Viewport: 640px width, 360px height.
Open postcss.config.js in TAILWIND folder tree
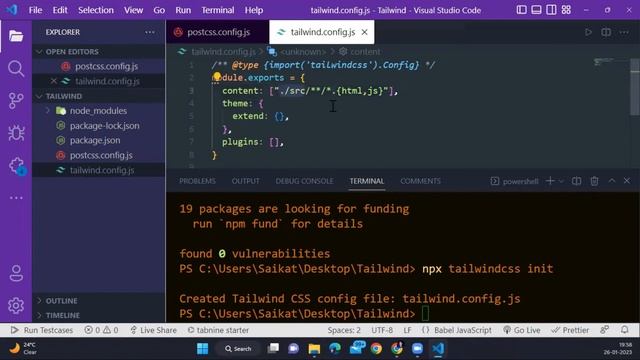(x=99, y=155)
